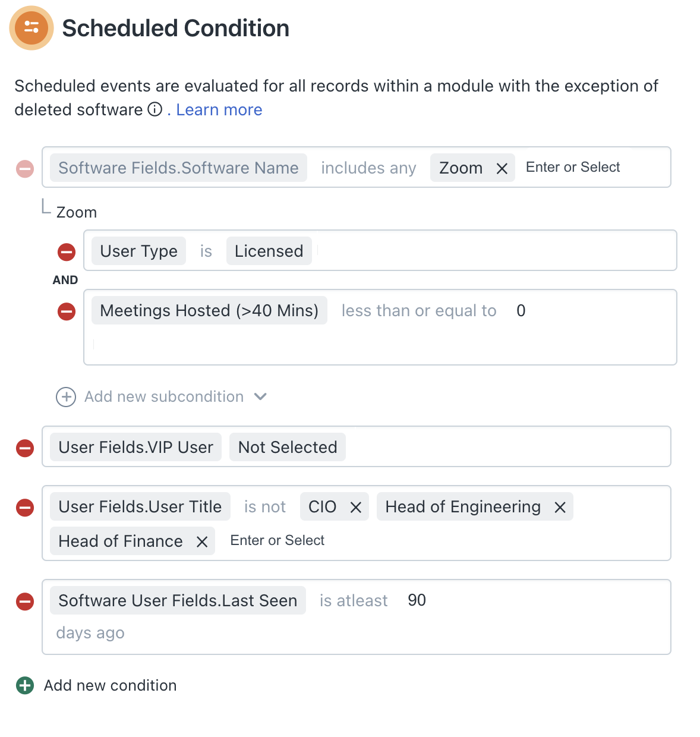Remove the User Title condition row
700x737 pixels.
tap(25, 508)
